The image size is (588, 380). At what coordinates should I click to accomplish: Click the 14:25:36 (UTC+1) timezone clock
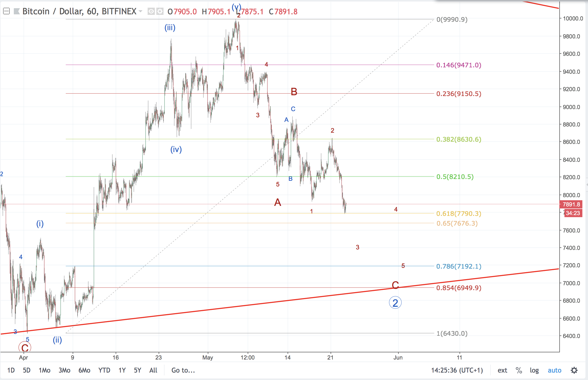[x=457, y=370]
